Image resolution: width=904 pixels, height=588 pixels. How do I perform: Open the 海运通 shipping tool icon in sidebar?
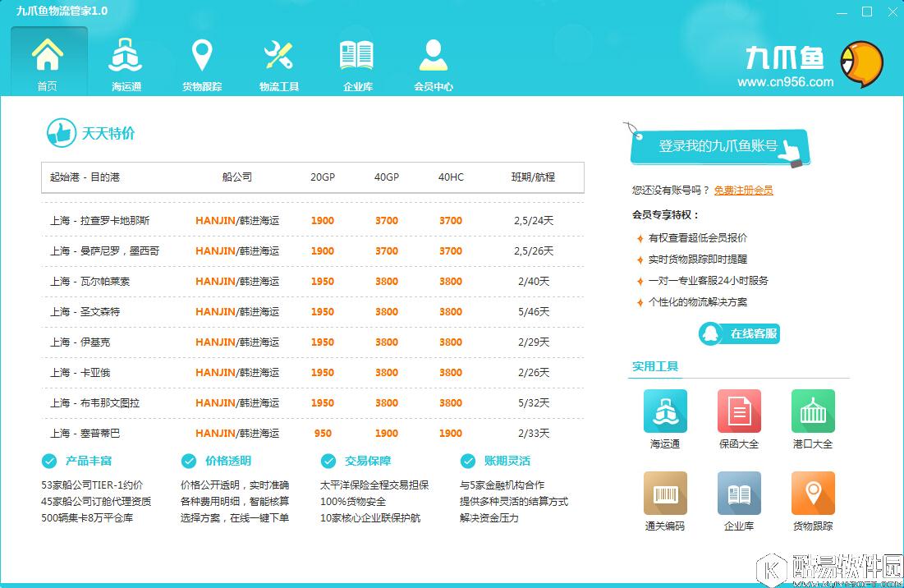pos(664,412)
